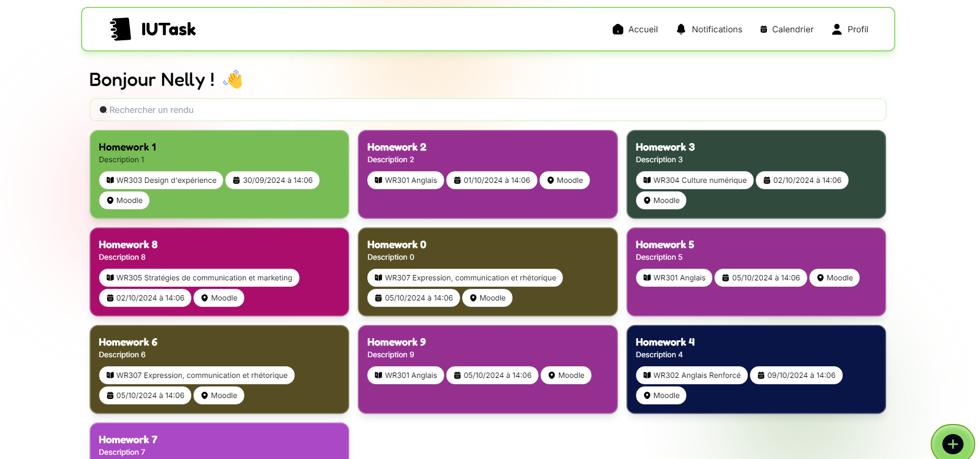Image resolution: width=980 pixels, height=459 pixels.
Task: Click the calendar icon beside Calendrier
Action: pyautogui.click(x=764, y=30)
